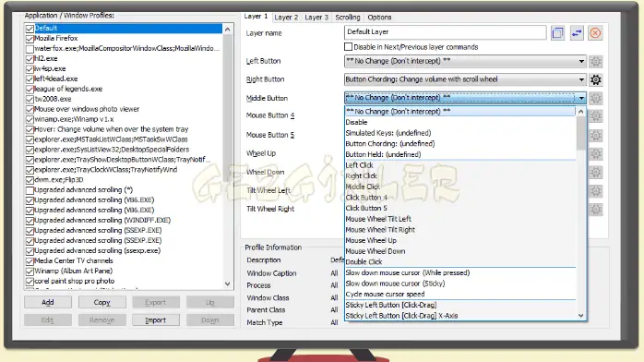The width and height of the screenshot is (644, 362).
Task: Select Mouse Wheel Tilt Left option
Action: 460,219
